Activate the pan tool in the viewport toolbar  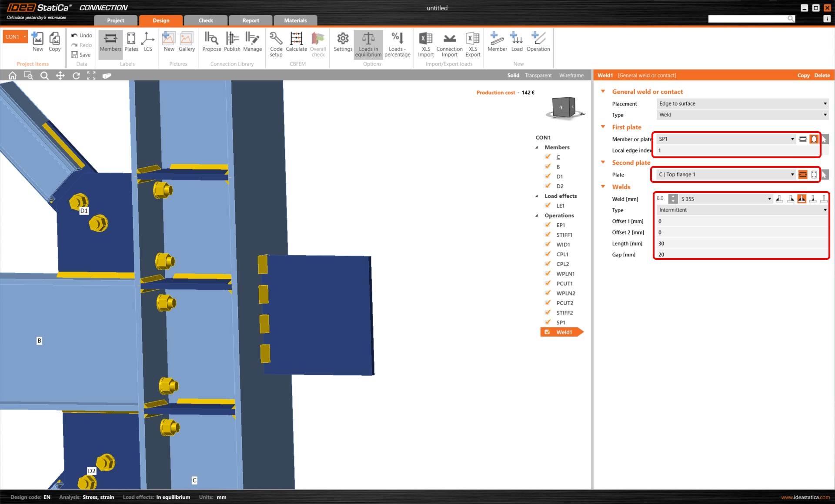click(60, 75)
